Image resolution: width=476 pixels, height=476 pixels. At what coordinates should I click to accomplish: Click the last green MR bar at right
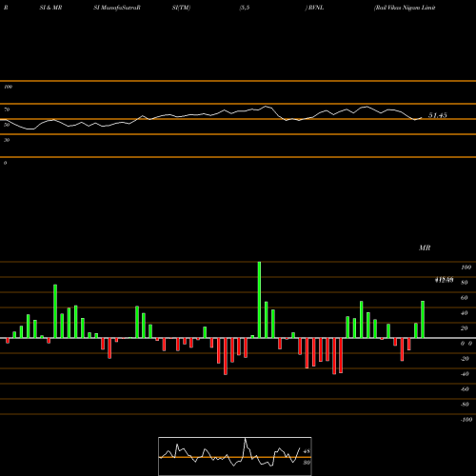423,320
